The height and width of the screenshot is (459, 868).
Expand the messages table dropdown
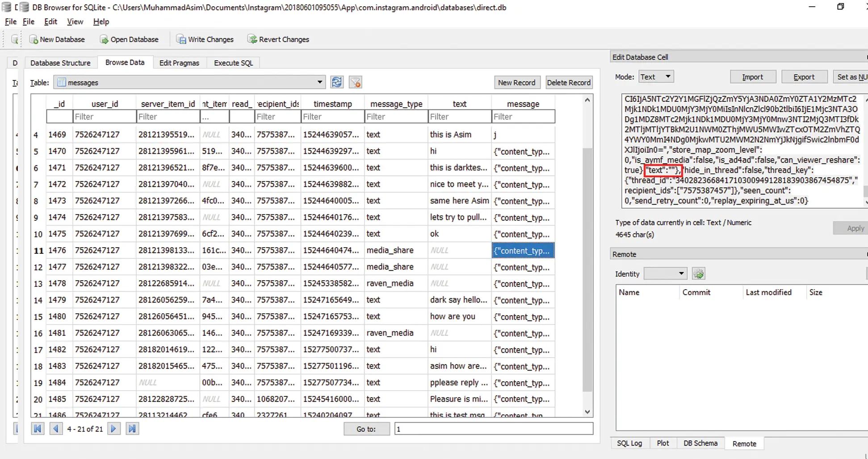pos(189,82)
